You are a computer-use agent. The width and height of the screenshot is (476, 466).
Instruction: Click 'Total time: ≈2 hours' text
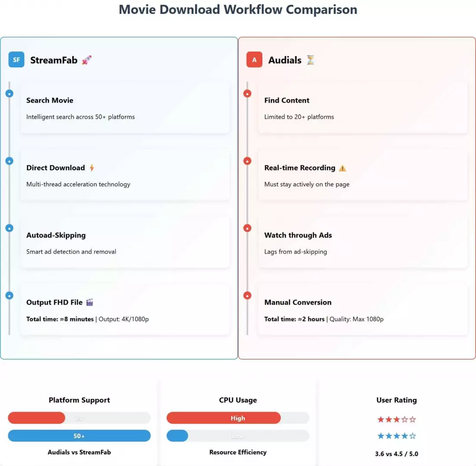click(295, 319)
